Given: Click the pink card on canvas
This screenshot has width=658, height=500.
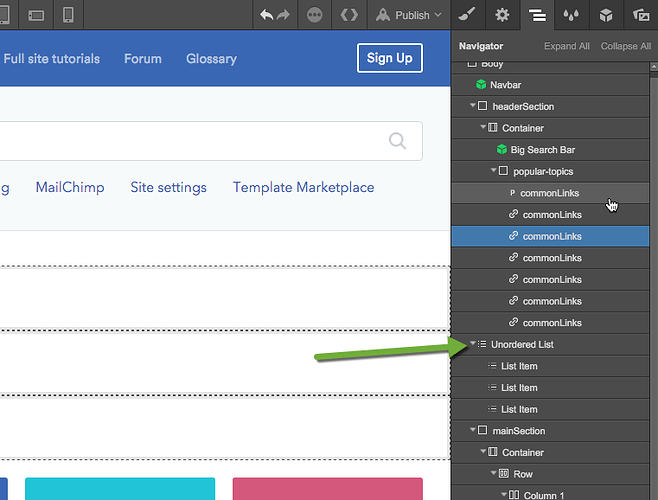Looking at the screenshot, I should point(328,489).
